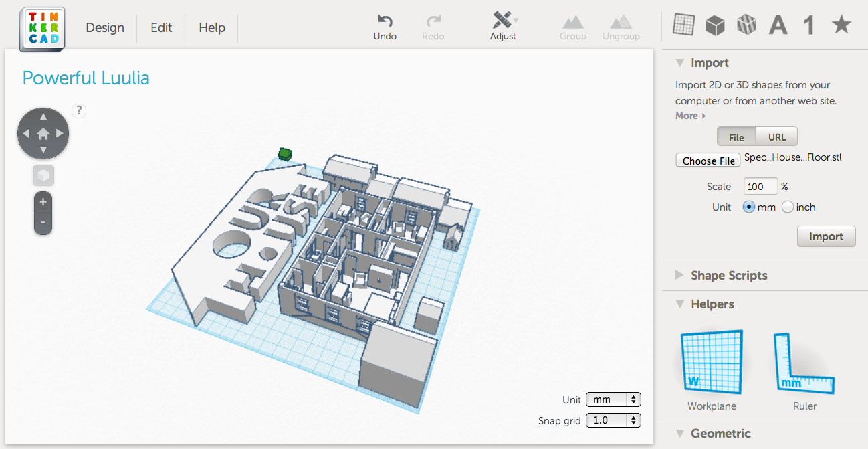Zoom in using the plus icon
This screenshot has height=449, width=868.
click(x=42, y=201)
